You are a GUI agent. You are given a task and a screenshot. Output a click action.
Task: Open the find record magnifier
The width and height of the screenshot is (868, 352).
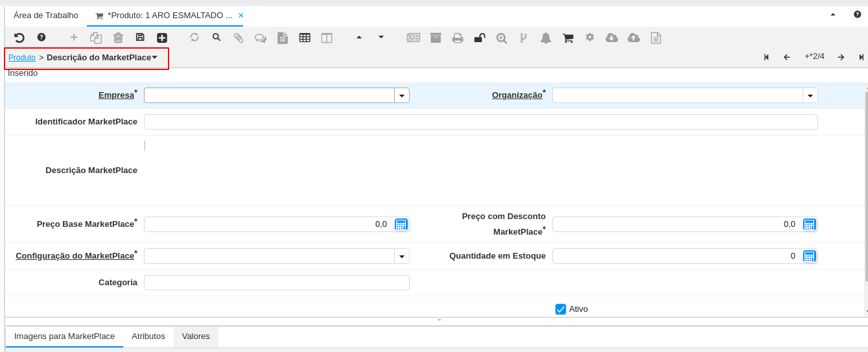(x=217, y=38)
